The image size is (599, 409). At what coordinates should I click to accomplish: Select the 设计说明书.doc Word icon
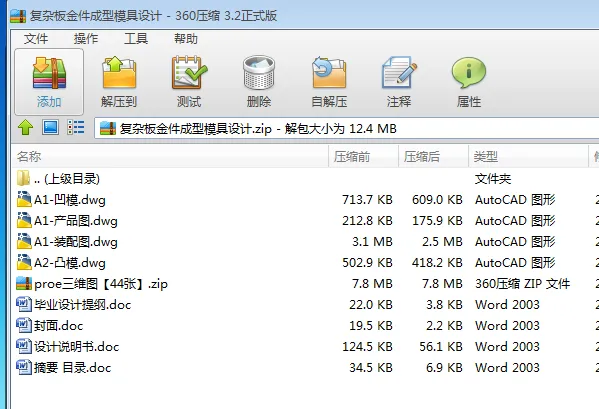[x=24, y=346]
